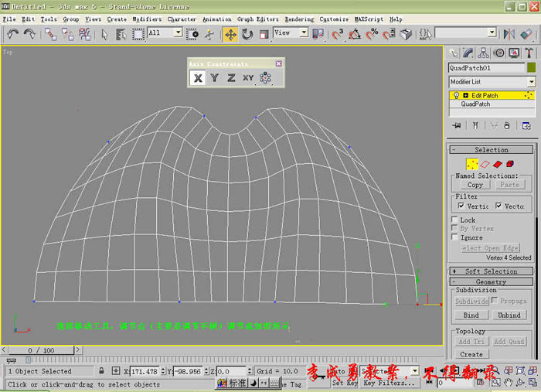
Task: Open the named selection sets dropdown
Action: [492, 32]
